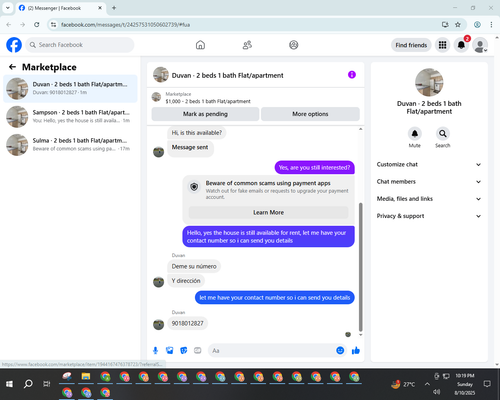Open the emoji picker in message box
Screen dimensions: 500x400
click(x=340, y=350)
